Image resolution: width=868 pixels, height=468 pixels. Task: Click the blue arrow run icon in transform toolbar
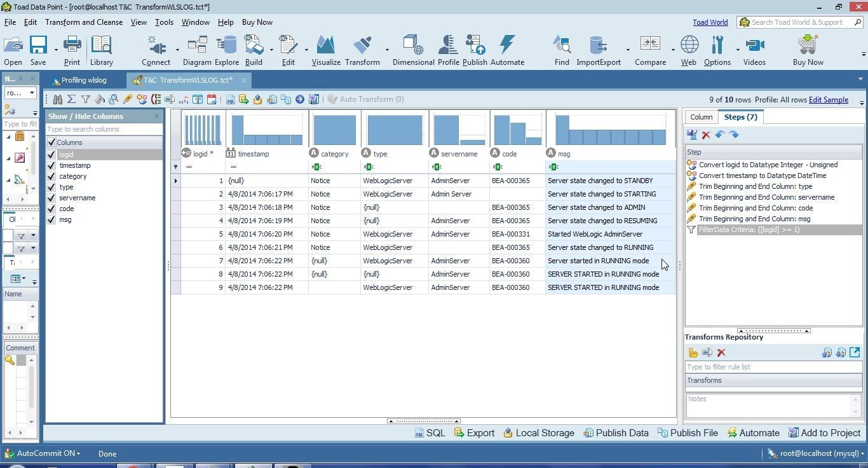(x=300, y=99)
